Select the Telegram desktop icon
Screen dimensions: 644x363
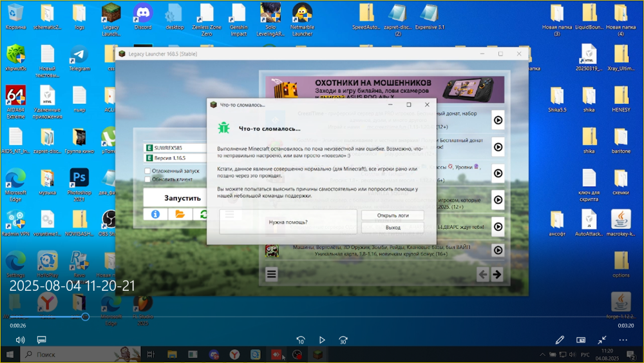click(x=79, y=59)
